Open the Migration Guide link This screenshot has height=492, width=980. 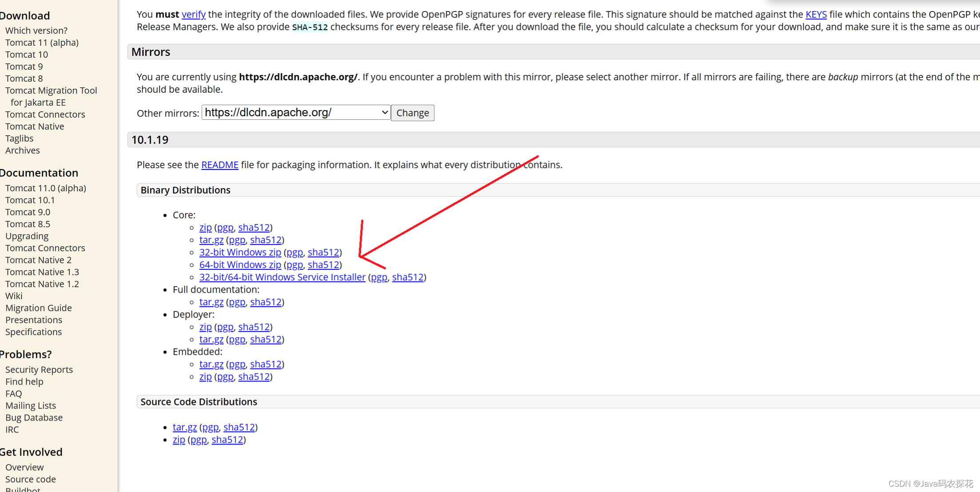38,308
